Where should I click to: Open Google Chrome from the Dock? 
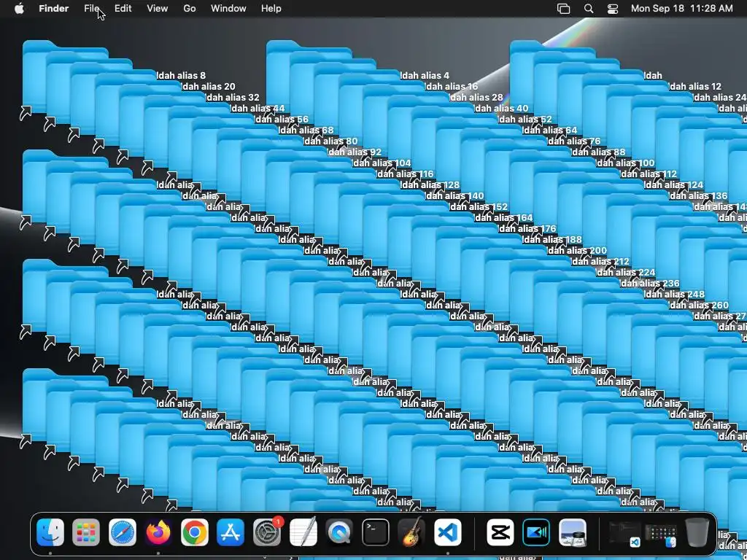click(195, 532)
